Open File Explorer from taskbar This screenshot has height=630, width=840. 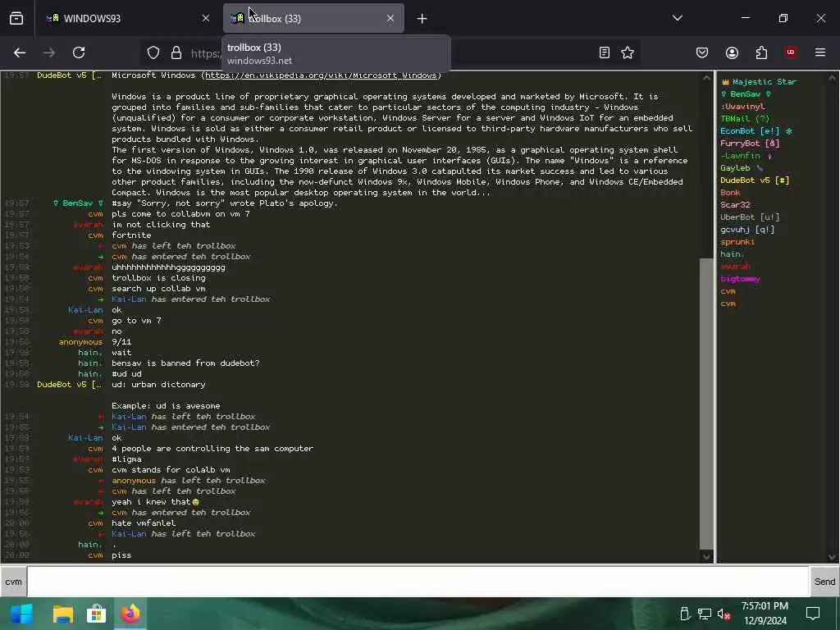[x=62, y=614]
